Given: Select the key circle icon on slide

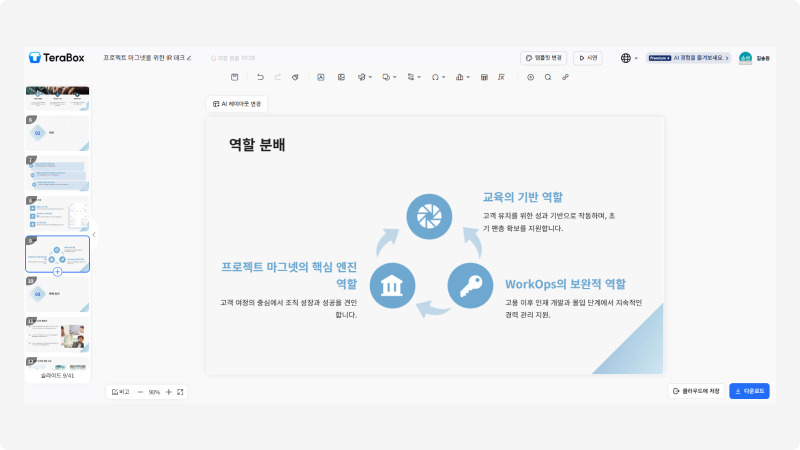Looking at the screenshot, I should point(470,286).
